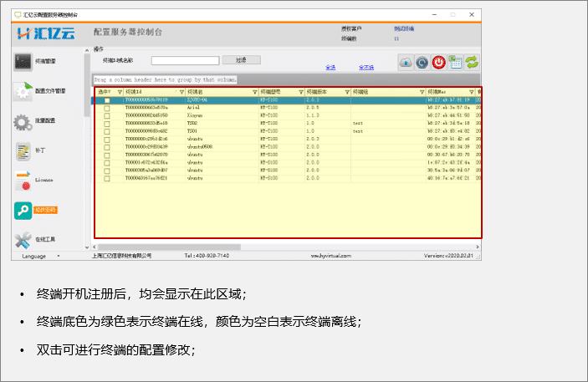Click the 过滤 filter button
Screen dimensions: 588x382
(242, 60)
